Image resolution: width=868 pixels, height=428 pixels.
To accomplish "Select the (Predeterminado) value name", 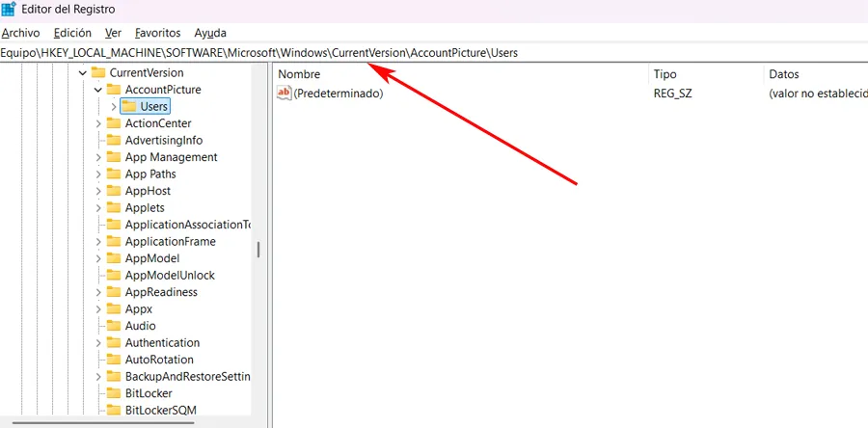I will click(x=338, y=94).
